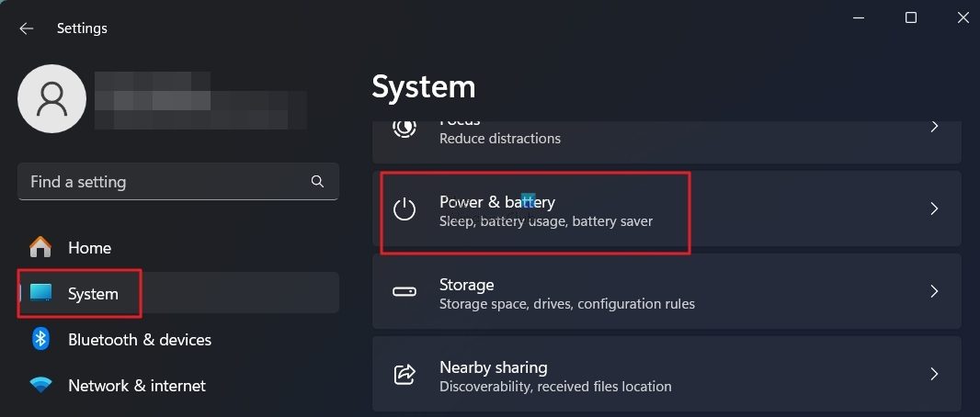Click the Nearby sharing share icon
Viewport: 980px width, 417px height.
(x=405, y=375)
